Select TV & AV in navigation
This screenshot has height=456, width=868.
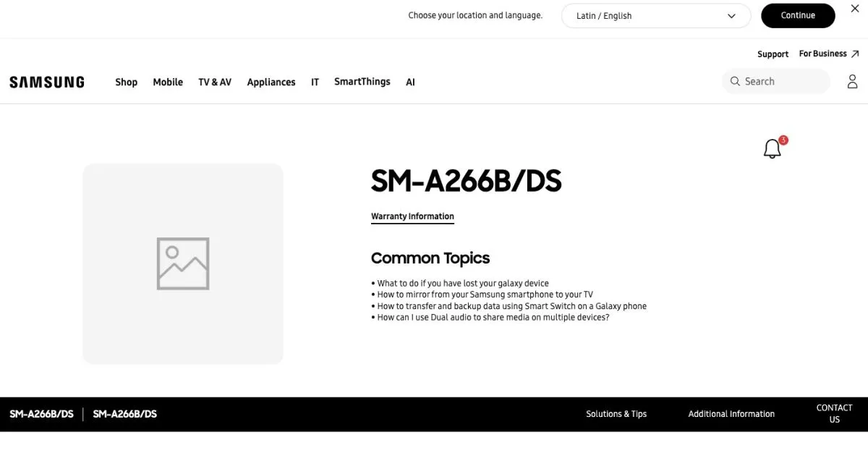[x=215, y=83]
